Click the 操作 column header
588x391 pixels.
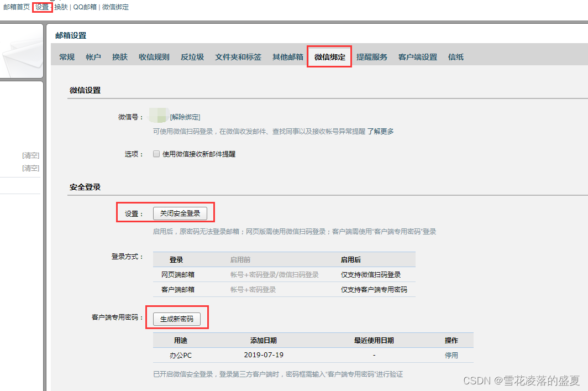(x=451, y=340)
